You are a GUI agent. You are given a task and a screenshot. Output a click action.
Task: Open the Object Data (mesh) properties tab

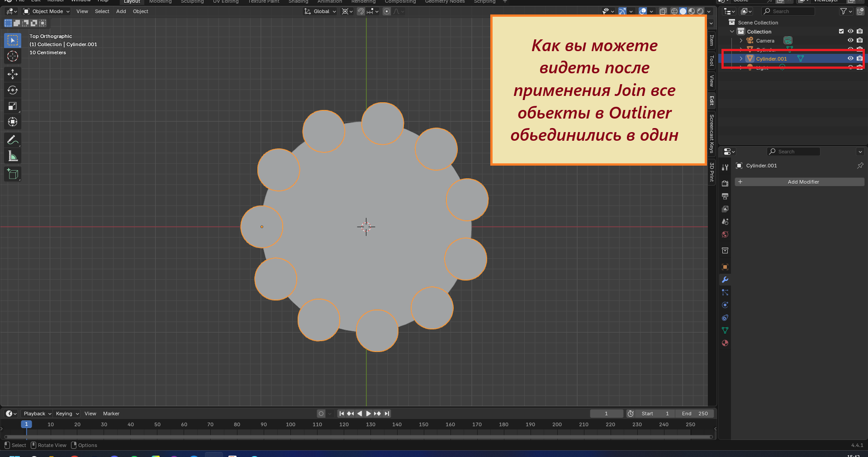[725, 330]
